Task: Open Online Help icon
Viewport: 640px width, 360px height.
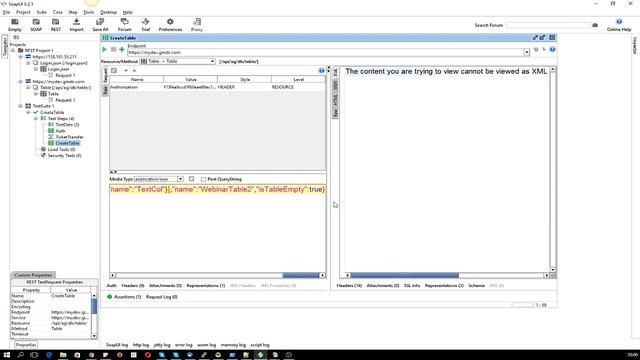Action: click(619, 22)
